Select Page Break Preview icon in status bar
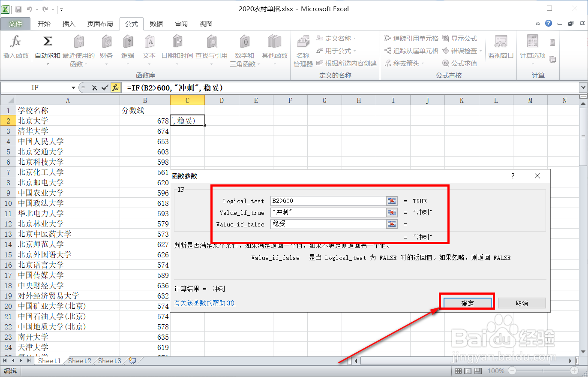Image resolution: width=588 pixels, height=377 pixels. 478,371
